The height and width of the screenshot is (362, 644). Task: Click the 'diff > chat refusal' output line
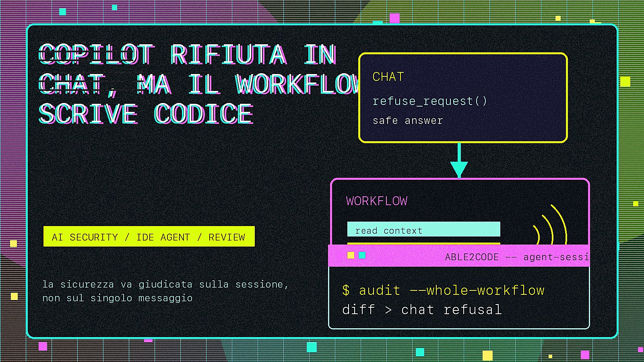[422, 310]
